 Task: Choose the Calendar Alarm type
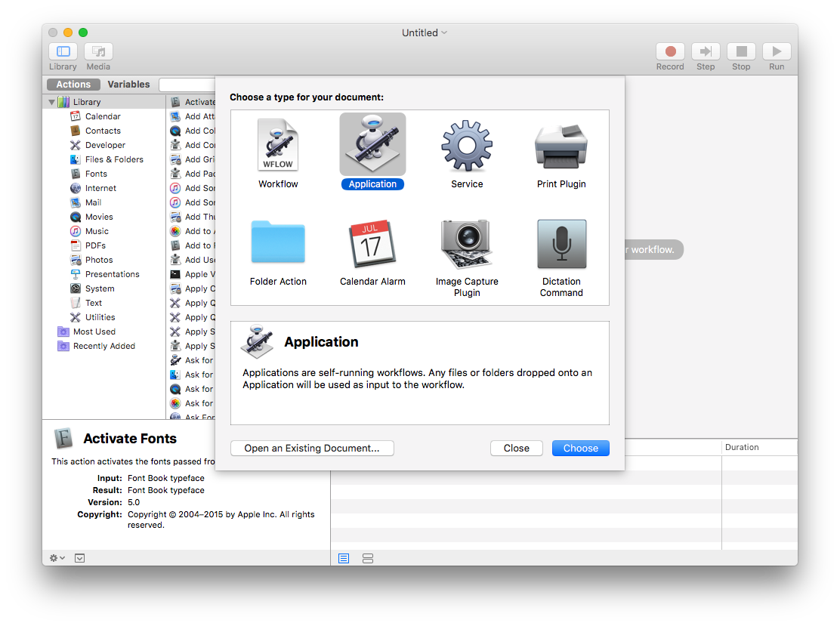coord(372,252)
